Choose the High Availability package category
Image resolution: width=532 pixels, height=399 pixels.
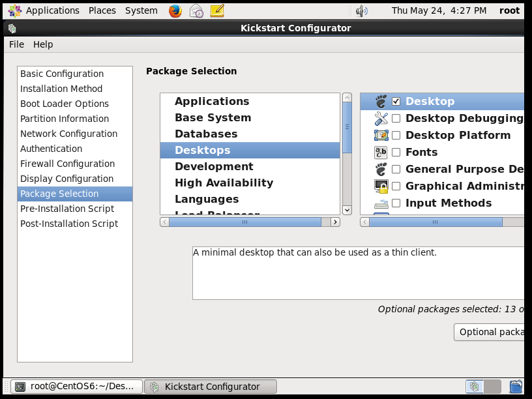(x=250, y=183)
